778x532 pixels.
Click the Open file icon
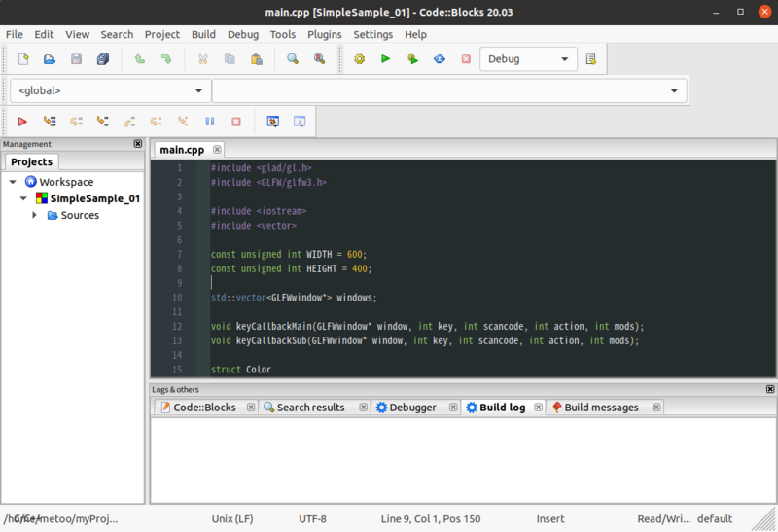pyautogui.click(x=50, y=59)
